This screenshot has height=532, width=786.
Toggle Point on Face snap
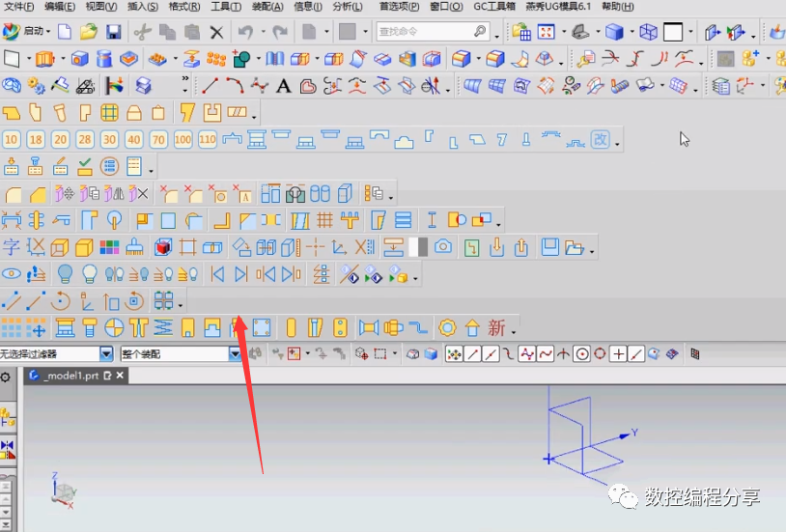654,354
